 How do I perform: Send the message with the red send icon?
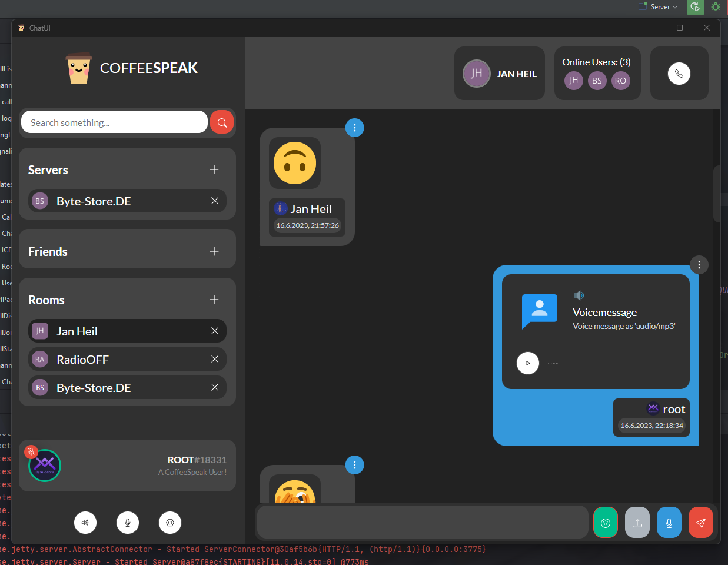[x=700, y=522]
